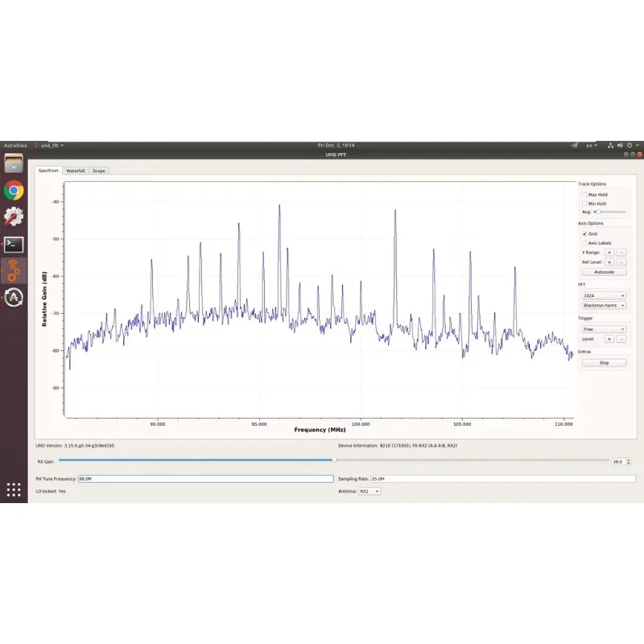Decrease Y Range with minus button
The height and width of the screenshot is (644, 644).
(x=621, y=253)
